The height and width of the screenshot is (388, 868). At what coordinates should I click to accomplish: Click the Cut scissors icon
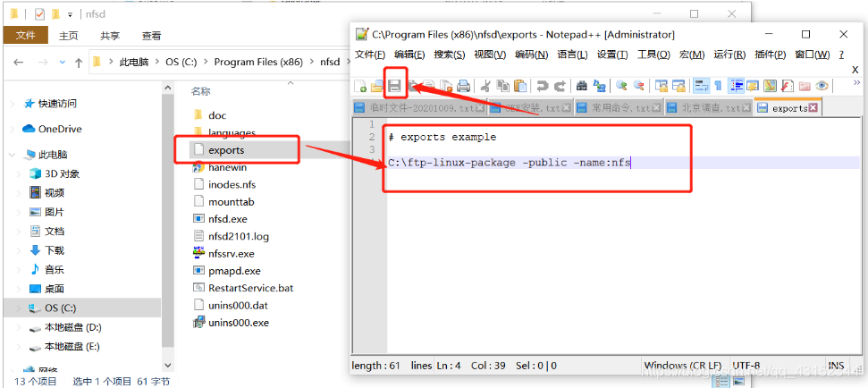(485, 86)
